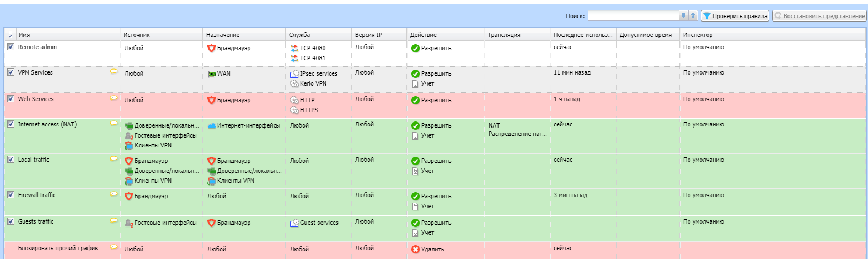Click the comment bubble icon on Web Services
Viewport: 868px width, 259px height.
pyautogui.click(x=114, y=98)
